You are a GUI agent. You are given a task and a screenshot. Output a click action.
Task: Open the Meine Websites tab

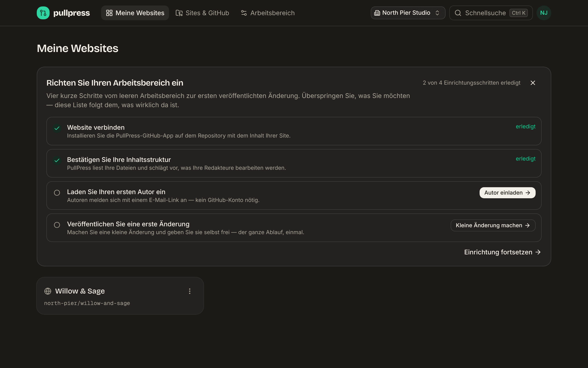point(135,13)
